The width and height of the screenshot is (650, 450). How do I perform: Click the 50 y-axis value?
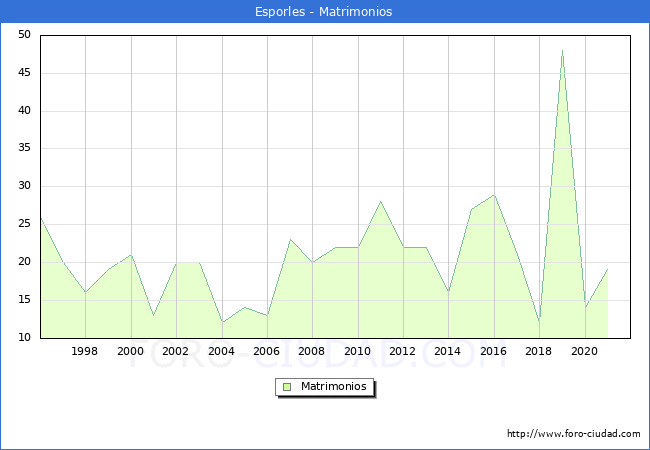coord(24,35)
